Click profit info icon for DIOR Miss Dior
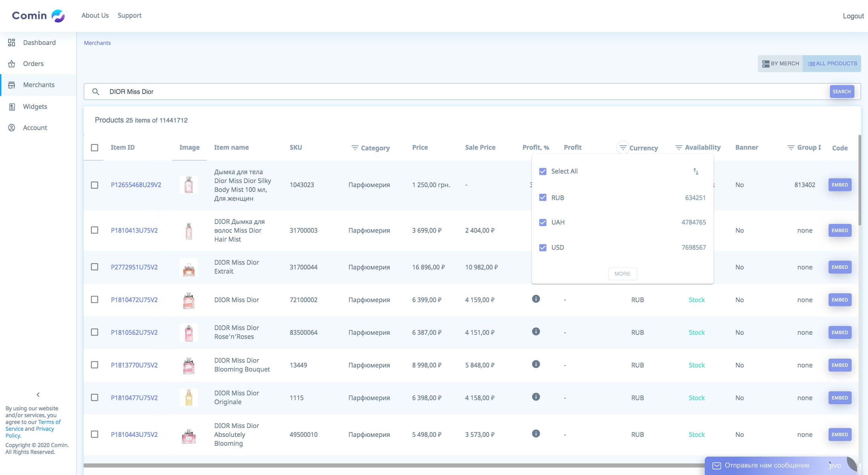Image resolution: width=868 pixels, height=475 pixels. [x=536, y=299]
